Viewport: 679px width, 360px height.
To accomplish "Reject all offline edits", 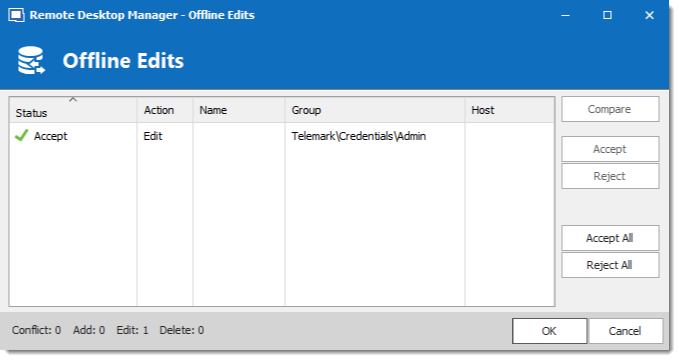I will [x=610, y=265].
